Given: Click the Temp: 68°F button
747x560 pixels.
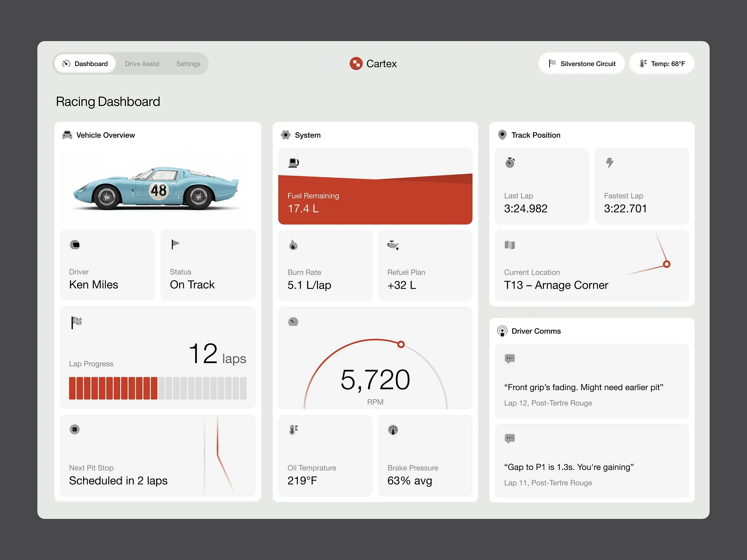Looking at the screenshot, I should click(662, 63).
